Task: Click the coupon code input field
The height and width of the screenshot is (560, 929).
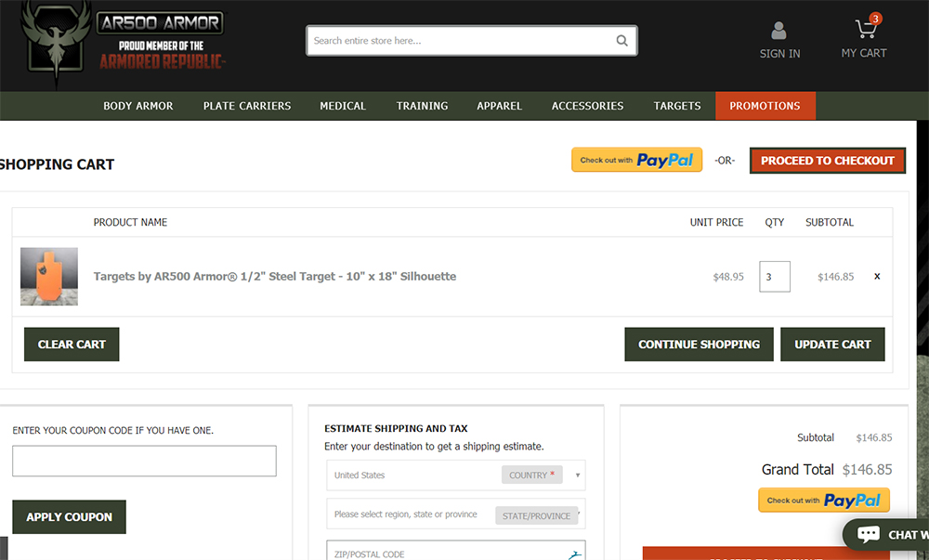Action: 145,462
